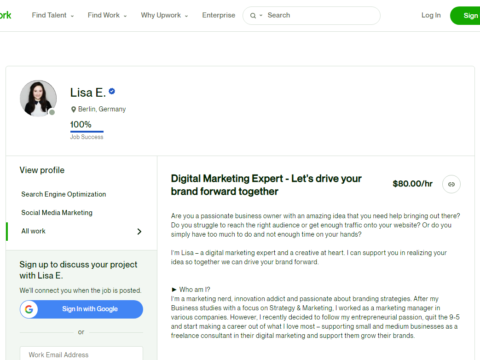Open Lisa E.'s profile photo

[x=38, y=98]
